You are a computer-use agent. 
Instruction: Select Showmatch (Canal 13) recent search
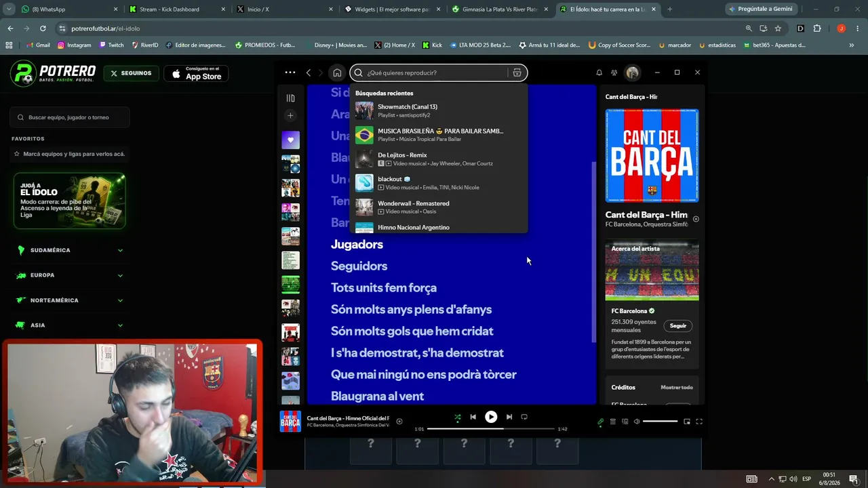click(438, 110)
